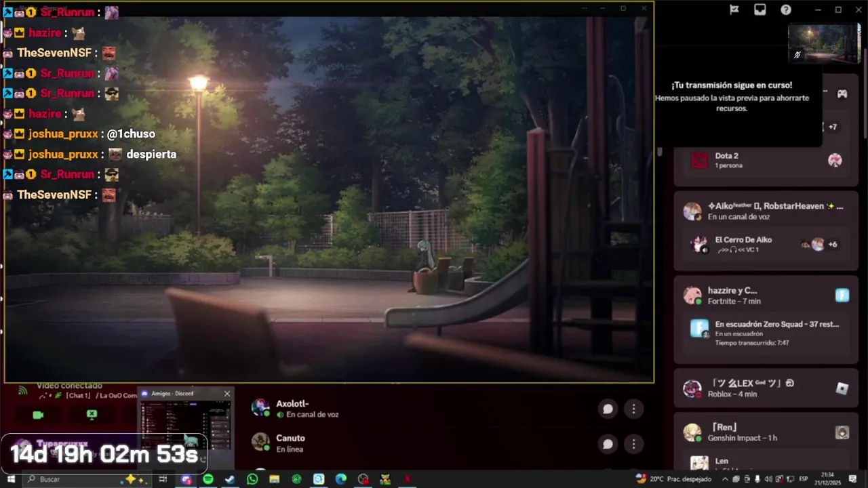Open Discord from the taskbar
The width and height of the screenshot is (868, 488).
tap(186, 479)
